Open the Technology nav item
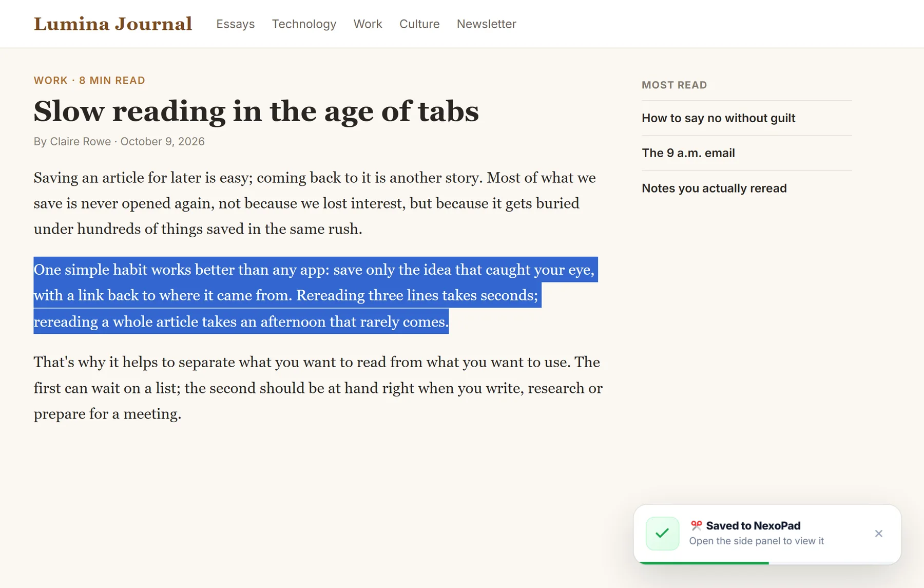Image resolution: width=924 pixels, height=588 pixels. pyautogui.click(x=304, y=24)
